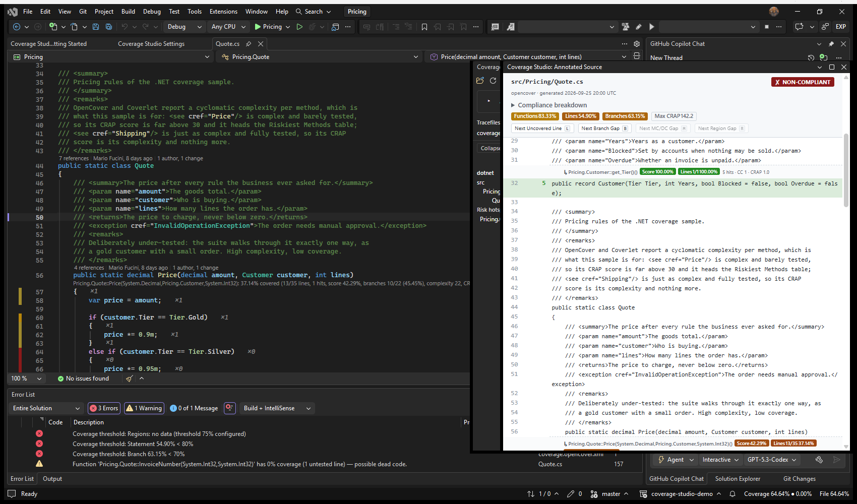Switch to Solution Explorer tab

[738, 479]
